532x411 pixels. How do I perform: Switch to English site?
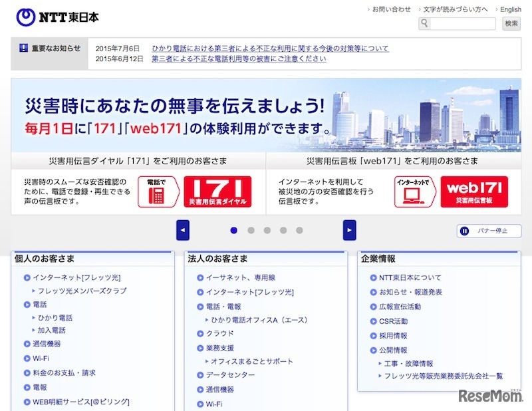click(x=511, y=9)
